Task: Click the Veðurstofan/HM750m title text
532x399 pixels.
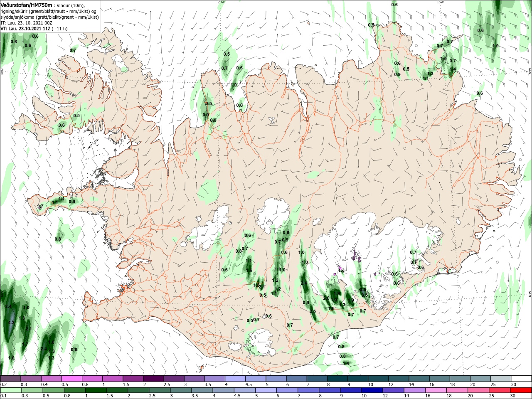Action: pos(27,5)
